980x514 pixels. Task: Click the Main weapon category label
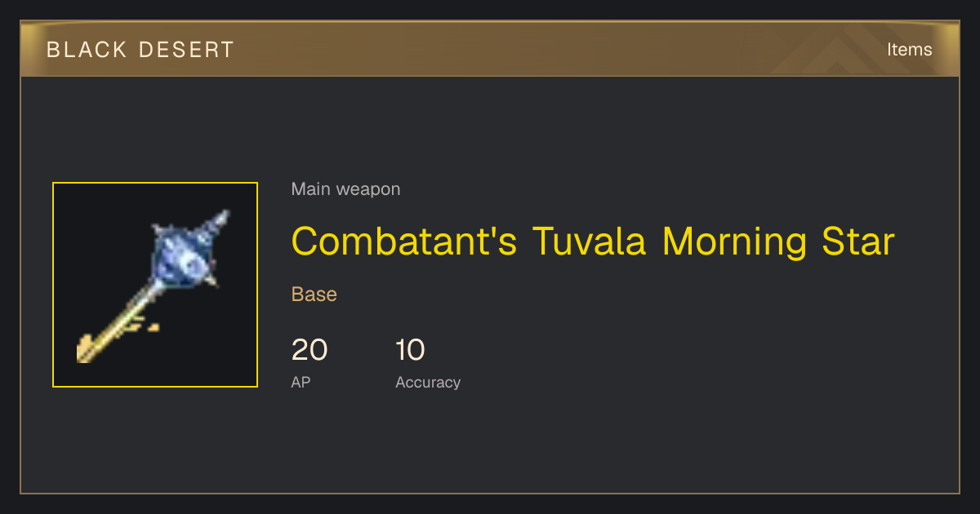click(345, 189)
